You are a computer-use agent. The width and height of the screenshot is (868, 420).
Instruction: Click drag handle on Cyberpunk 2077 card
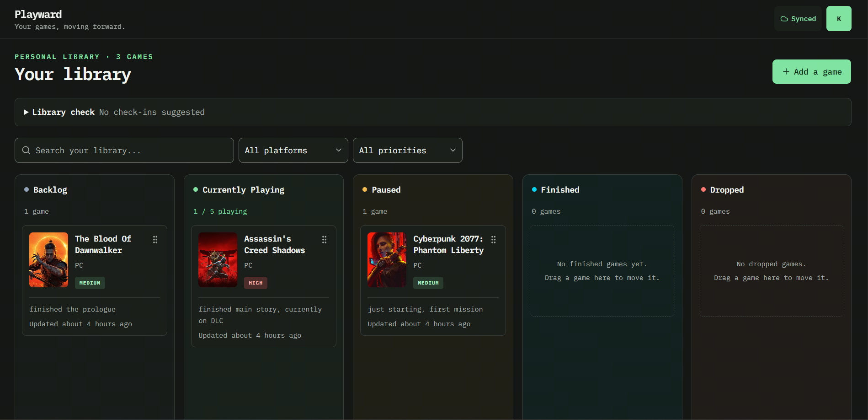coord(493,239)
